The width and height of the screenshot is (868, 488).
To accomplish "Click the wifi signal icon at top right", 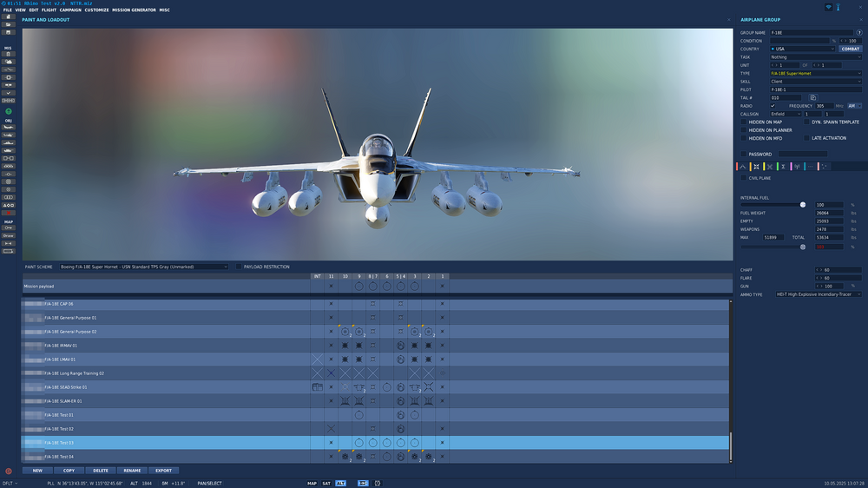I will (x=829, y=7).
